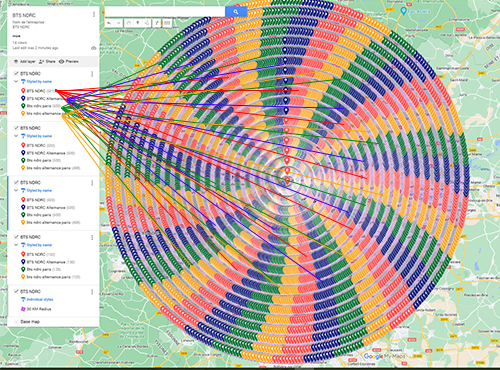Select the Add directions tool
The width and height of the screenshot is (500, 370).
(157, 23)
